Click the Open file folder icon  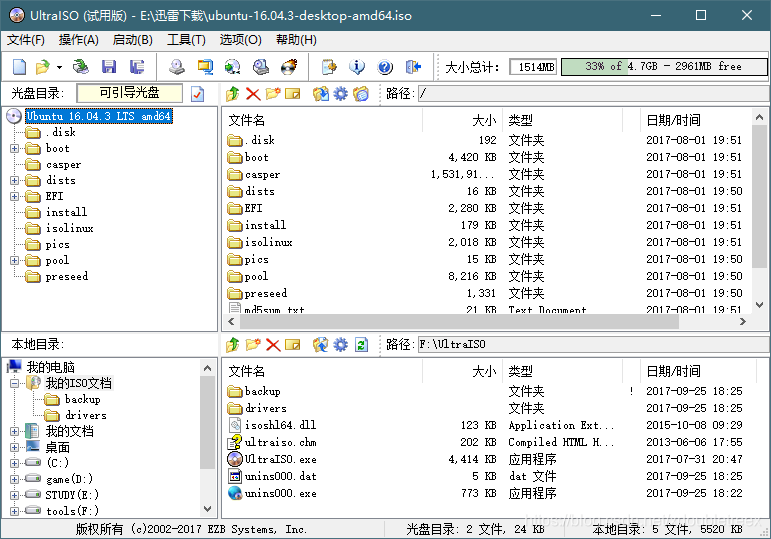pyautogui.click(x=43, y=66)
